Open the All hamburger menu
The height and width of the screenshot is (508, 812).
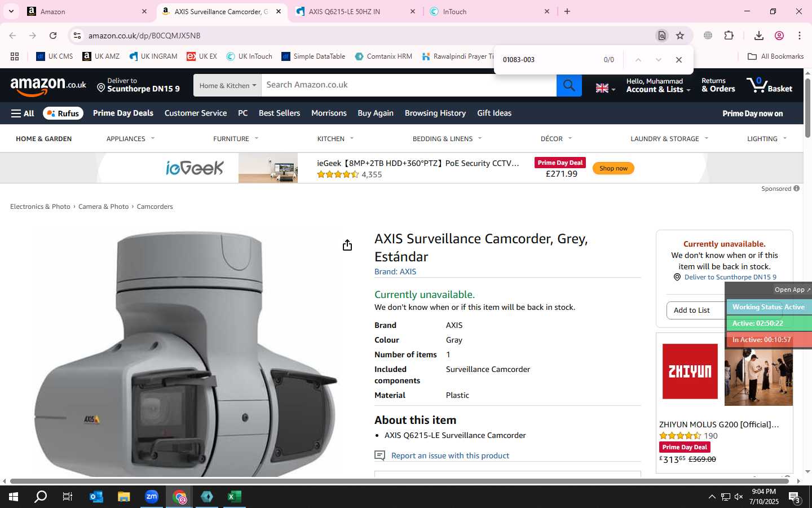pyautogui.click(x=23, y=113)
